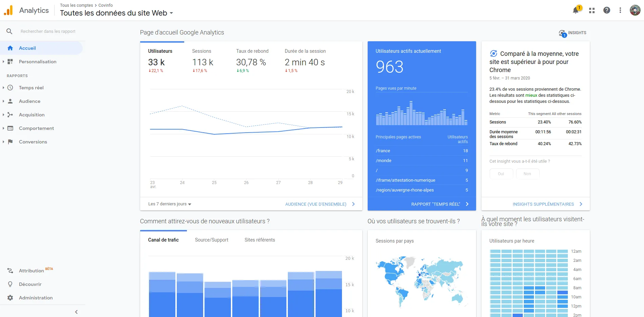The width and height of the screenshot is (644, 317).
Task: Open the 'Les 7 derniers jours' dropdown
Action: tap(170, 204)
